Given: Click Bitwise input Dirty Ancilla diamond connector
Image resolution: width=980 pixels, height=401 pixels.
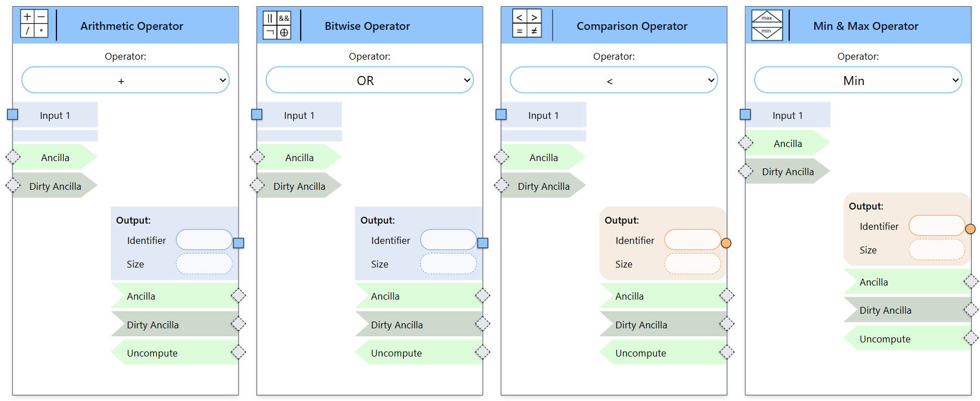Looking at the screenshot, I should pos(257,185).
